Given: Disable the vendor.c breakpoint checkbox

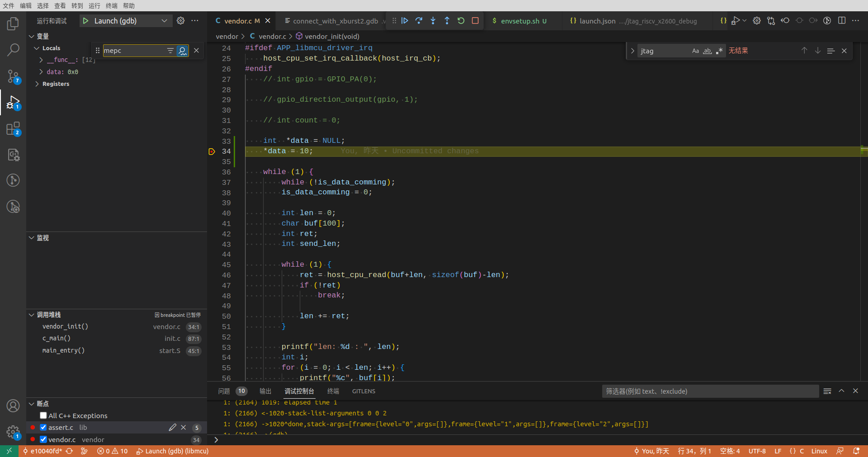Looking at the screenshot, I should click(x=43, y=439).
